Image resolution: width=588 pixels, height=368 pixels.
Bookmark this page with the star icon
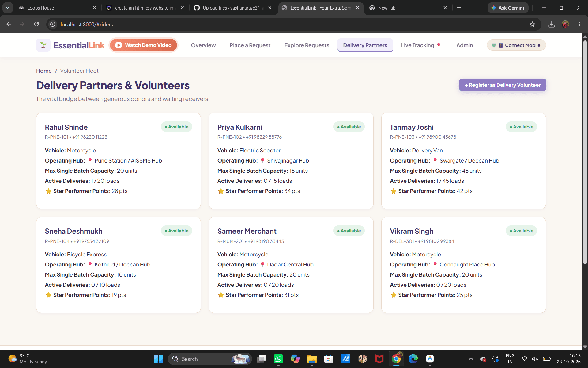pyautogui.click(x=532, y=24)
